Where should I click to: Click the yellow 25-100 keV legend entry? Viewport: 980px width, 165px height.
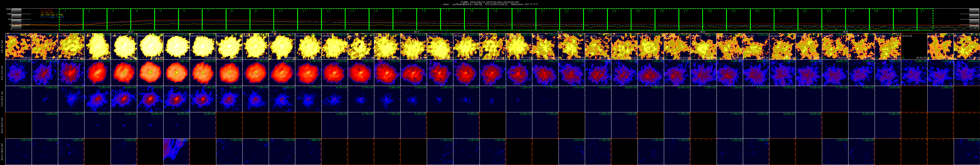(x=52, y=15)
